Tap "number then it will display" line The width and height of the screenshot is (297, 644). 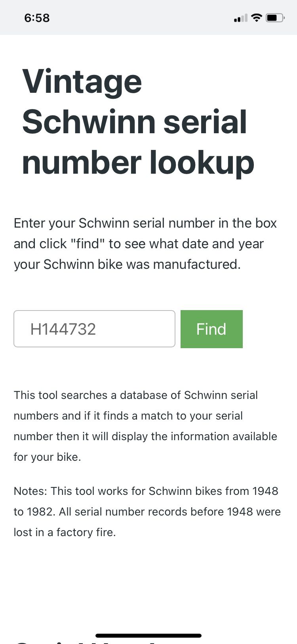click(x=145, y=436)
